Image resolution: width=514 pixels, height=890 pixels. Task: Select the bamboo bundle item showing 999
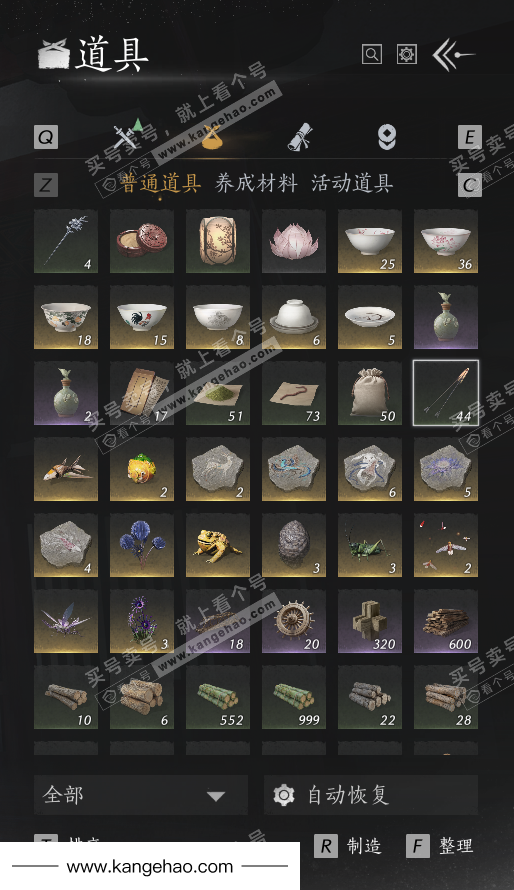coord(294,697)
